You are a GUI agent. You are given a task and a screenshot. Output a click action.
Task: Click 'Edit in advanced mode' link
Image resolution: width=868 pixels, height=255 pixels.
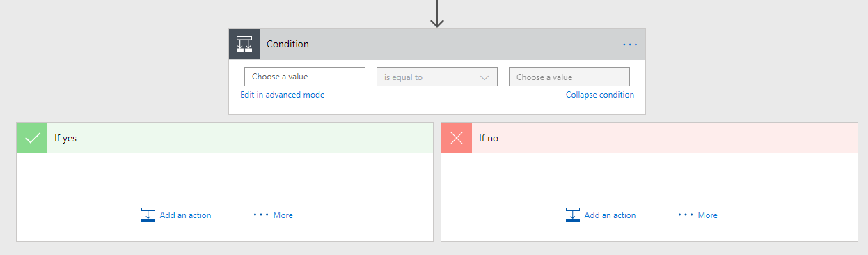point(283,95)
